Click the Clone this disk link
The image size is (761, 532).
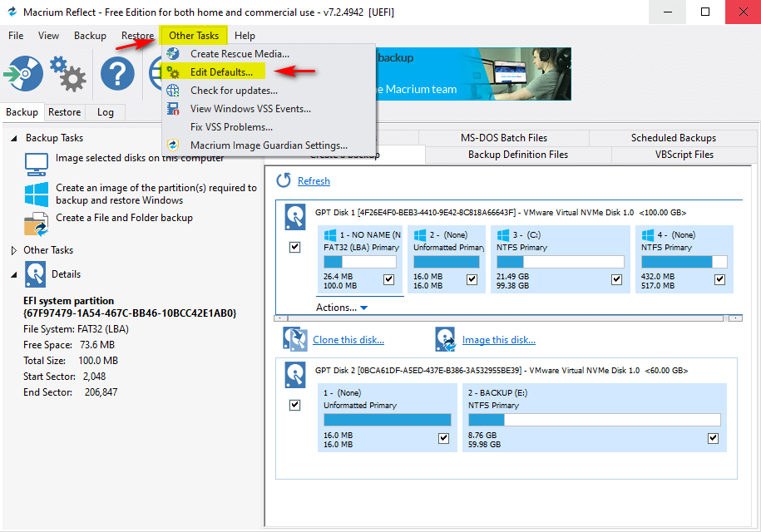[x=348, y=340]
